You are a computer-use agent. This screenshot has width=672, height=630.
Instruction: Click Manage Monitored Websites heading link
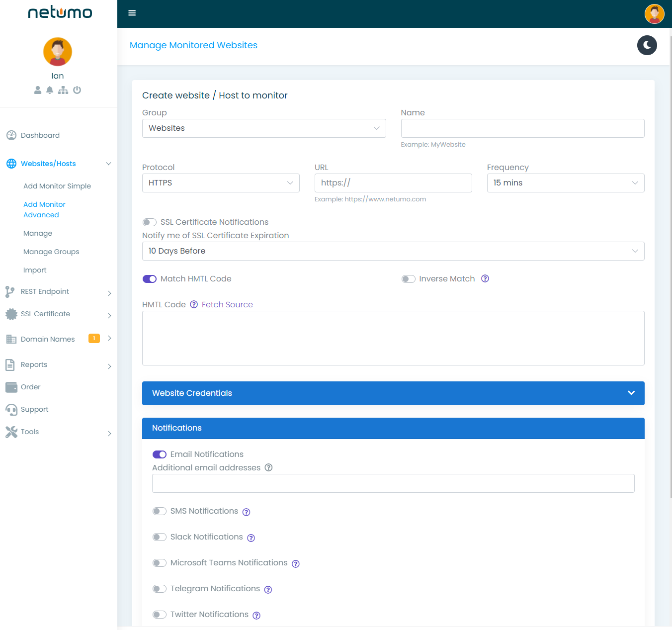(x=193, y=45)
